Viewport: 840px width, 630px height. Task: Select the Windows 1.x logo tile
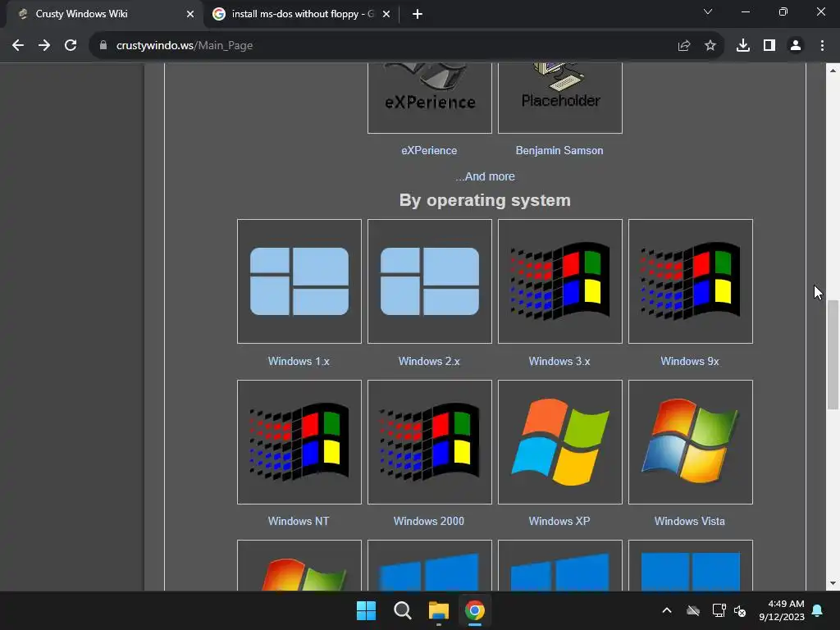[299, 281]
